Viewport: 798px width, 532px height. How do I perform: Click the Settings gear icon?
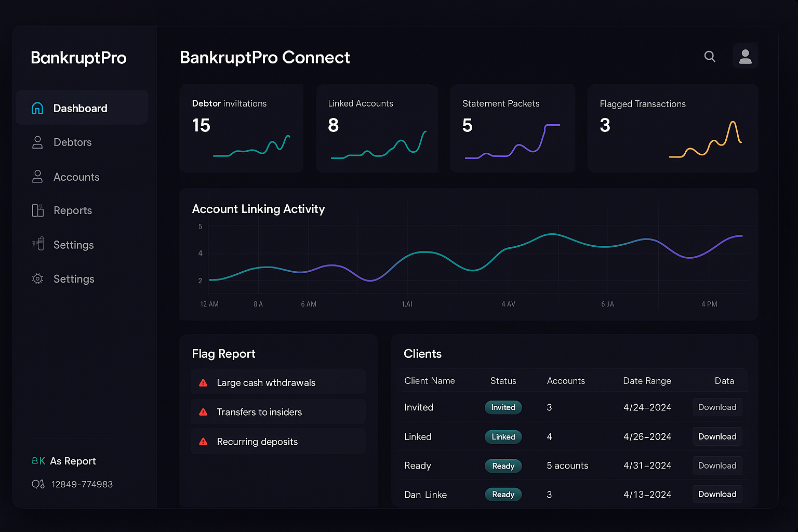pyautogui.click(x=37, y=279)
